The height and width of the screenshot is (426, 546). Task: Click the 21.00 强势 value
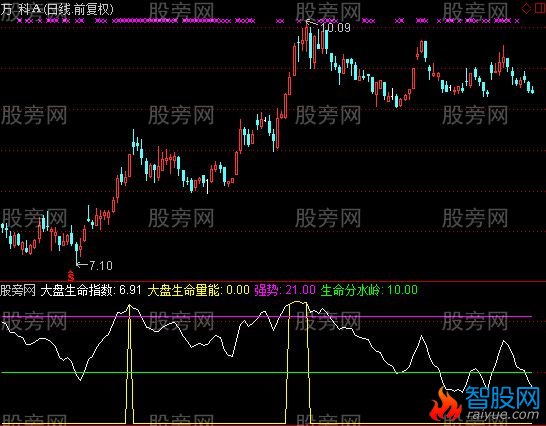pyautogui.click(x=301, y=290)
